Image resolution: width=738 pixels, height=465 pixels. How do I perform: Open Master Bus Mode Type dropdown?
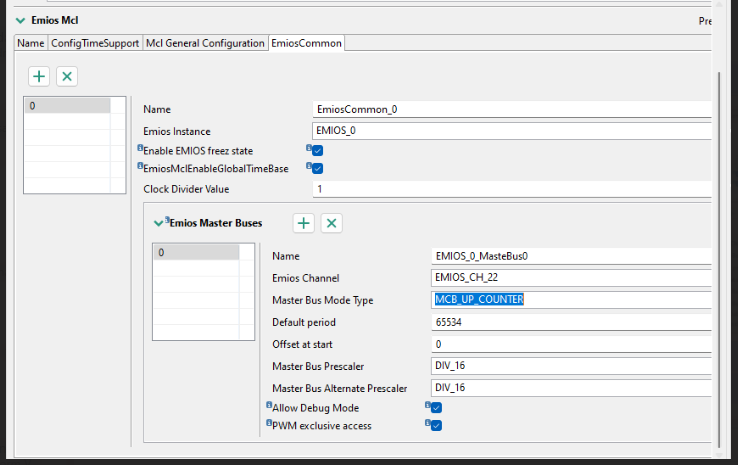570,300
